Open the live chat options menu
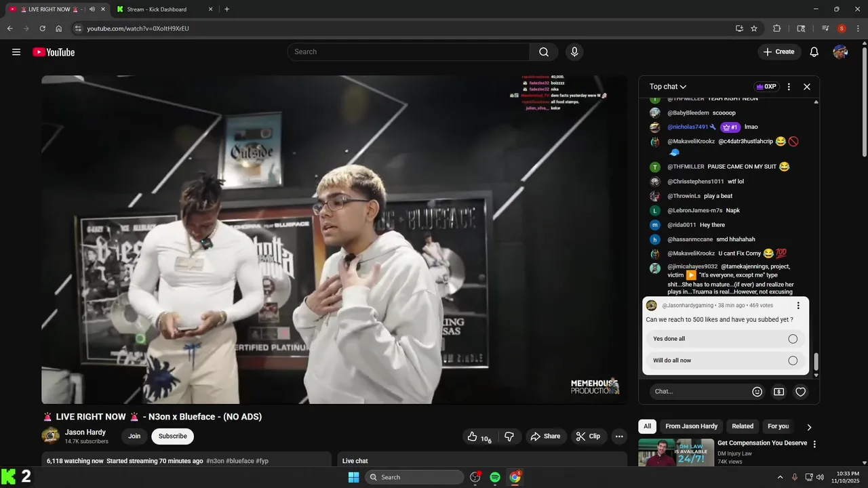 (789, 87)
